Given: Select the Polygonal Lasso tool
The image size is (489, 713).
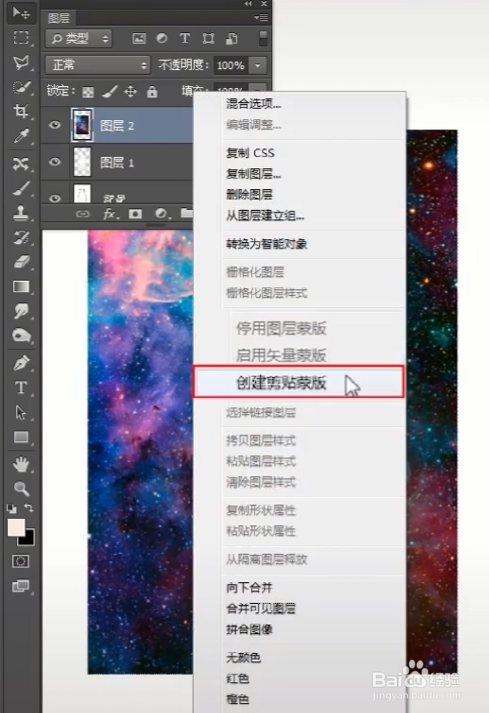Looking at the screenshot, I should (x=21, y=62).
